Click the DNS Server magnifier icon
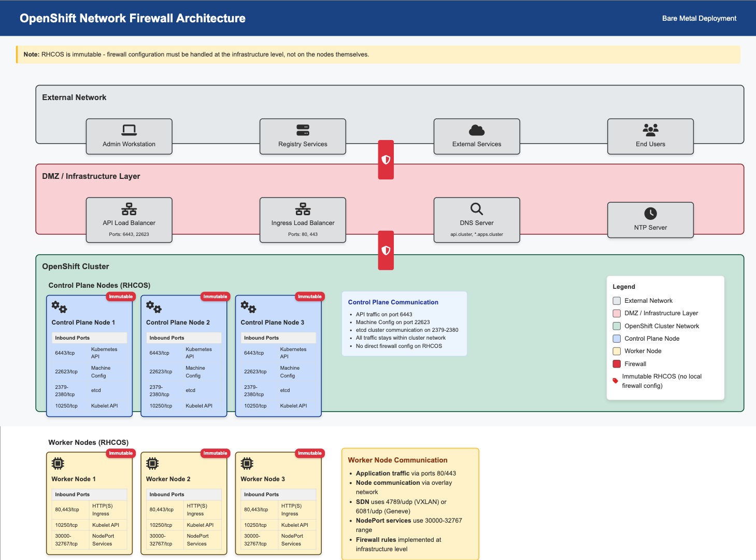The image size is (756, 560). tap(477, 209)
